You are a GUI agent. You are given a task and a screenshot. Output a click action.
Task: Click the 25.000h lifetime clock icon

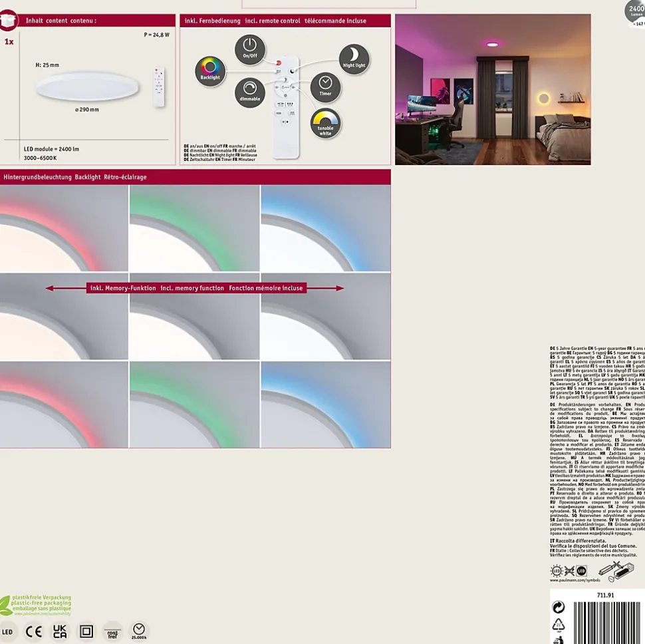coord(139,631)
